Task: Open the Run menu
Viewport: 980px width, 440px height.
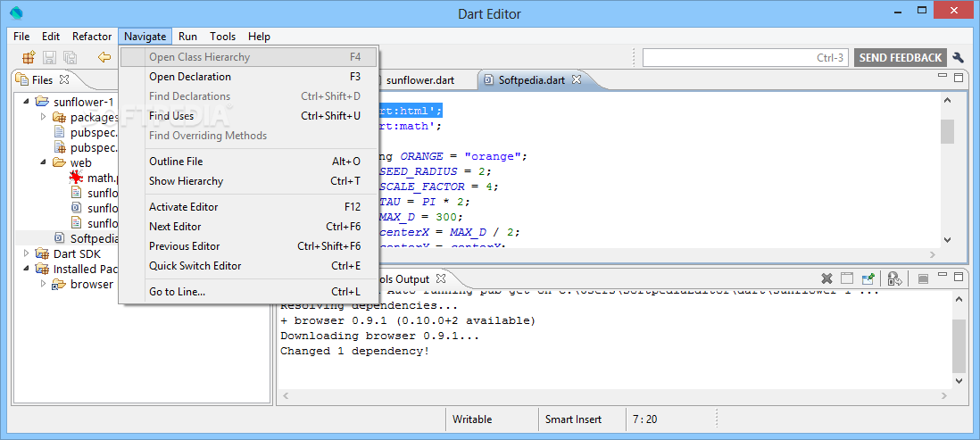Action: click(187, 37)
